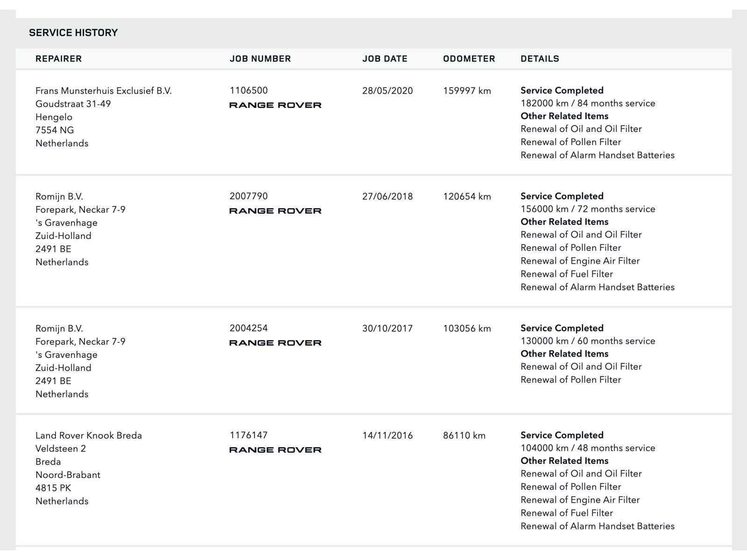
Task: Click the Service History section title
Action: [x=73, y=33]
